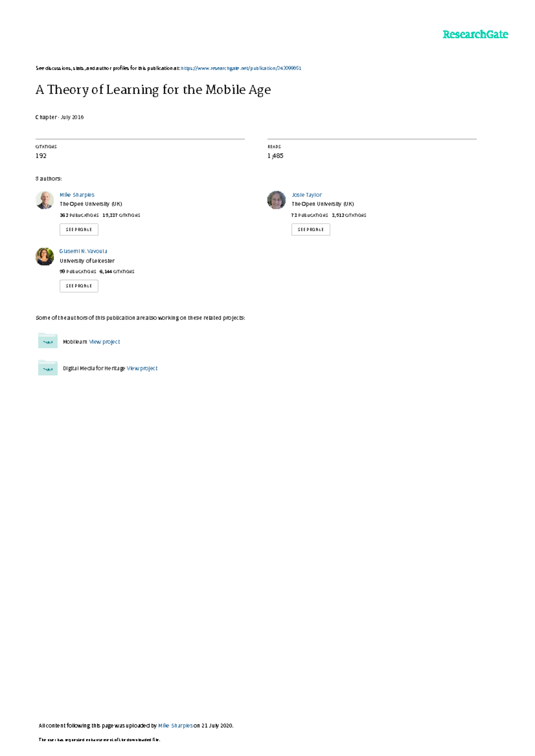Open the researchgate.net publication URL link
535x756 pixels.
(241, 68)
